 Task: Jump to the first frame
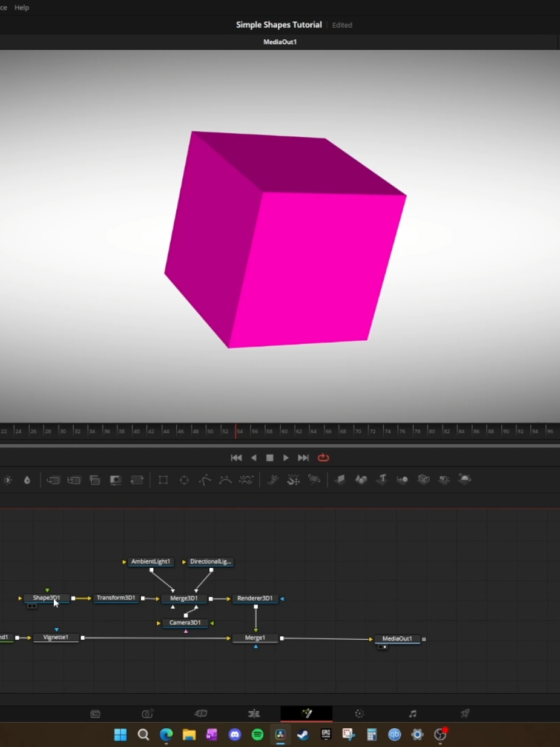[236, 458]
